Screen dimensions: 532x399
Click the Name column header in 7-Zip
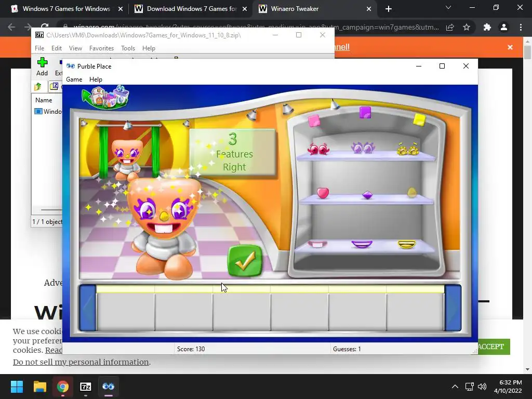[44, 100]
